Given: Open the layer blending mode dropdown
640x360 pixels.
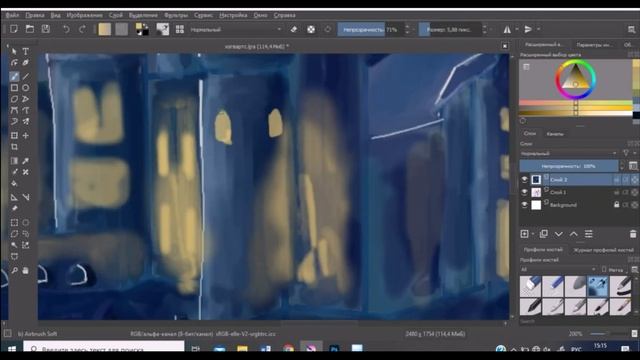Looking at the screenshot, I should point(569,153).
